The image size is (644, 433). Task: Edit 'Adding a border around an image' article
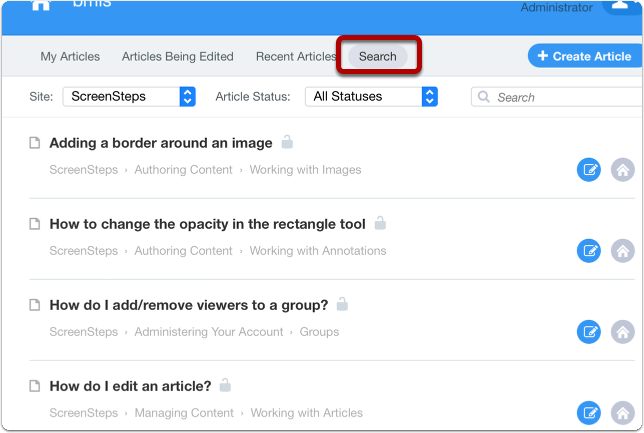click(x=589, y=170)
